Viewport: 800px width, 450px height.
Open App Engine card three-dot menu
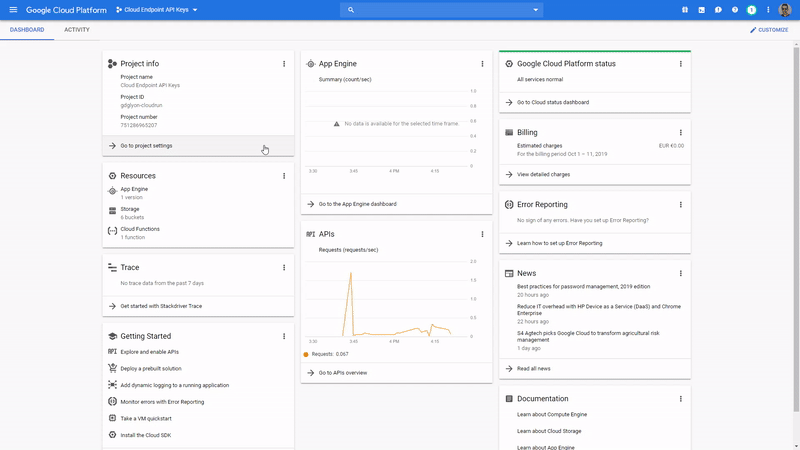482,64
